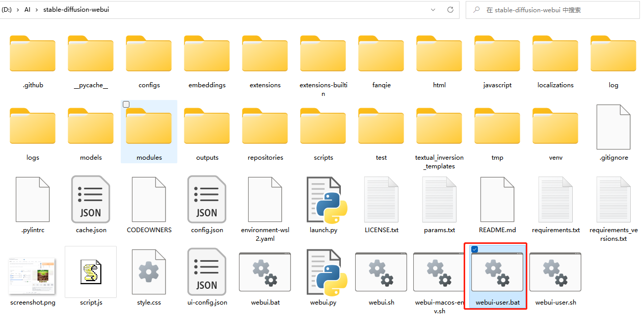
Task: Navigate to the AI breadcrumb segment
Action: tap(28, 10)
